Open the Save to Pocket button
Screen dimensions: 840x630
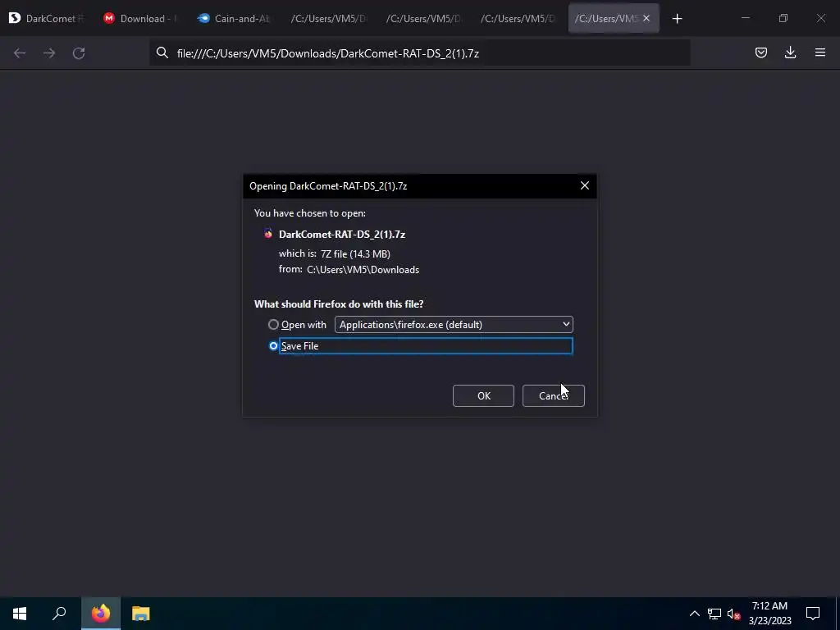760,52
